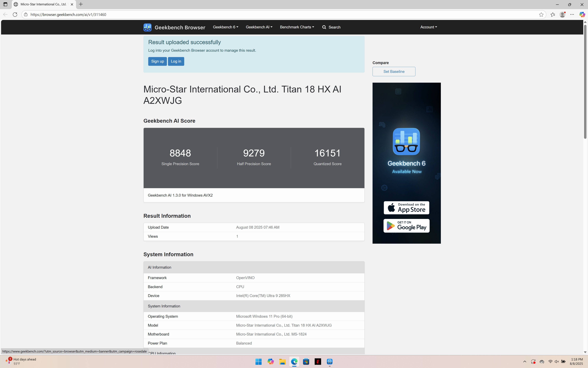Screen dimensions: 588x368
Task: Click the Set Baseline button
Action: 394,72
